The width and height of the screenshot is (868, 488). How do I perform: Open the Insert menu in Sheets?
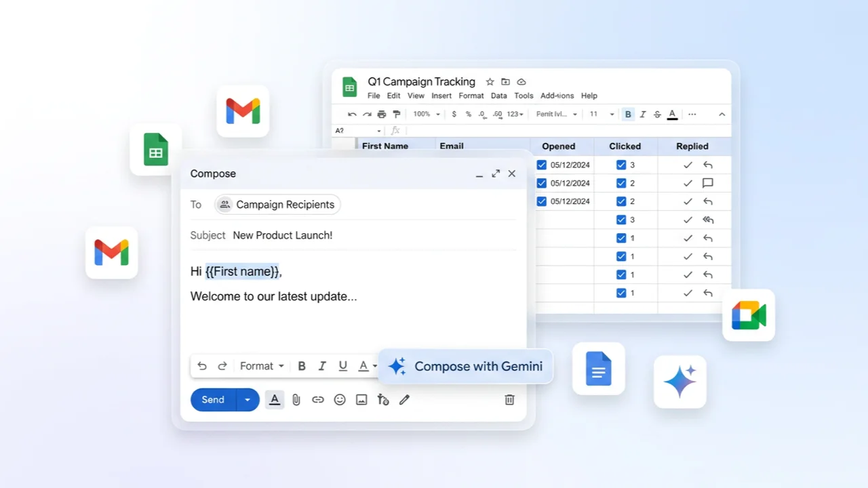coord(441,96)
